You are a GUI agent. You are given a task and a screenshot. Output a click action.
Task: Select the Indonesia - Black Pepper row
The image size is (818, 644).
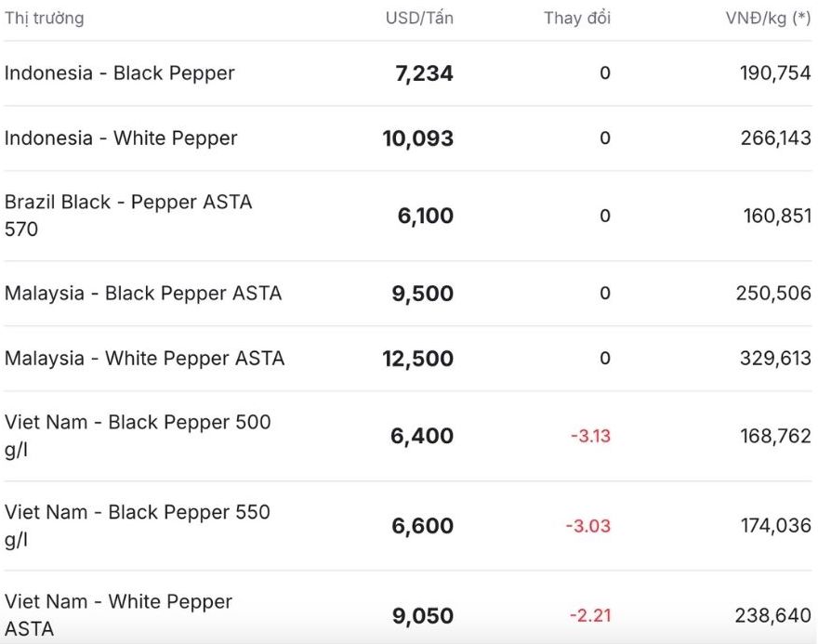pyautogui.click(x=120, y=73)
